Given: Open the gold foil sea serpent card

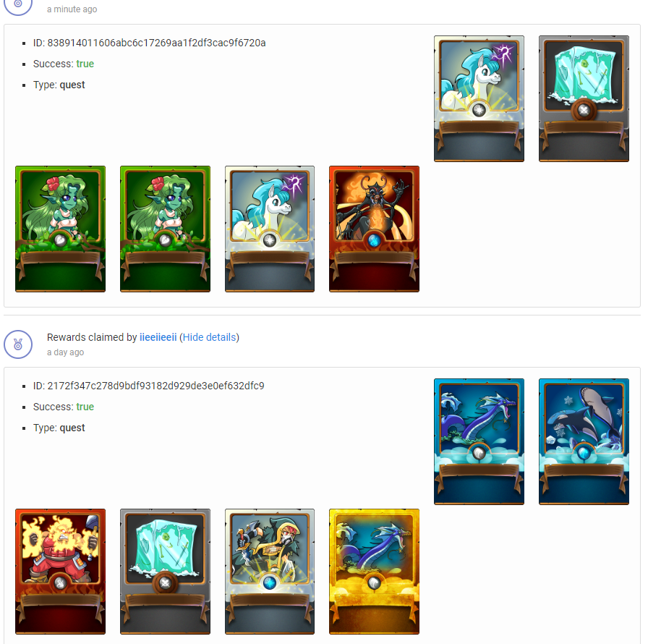Looking at the screenshot, I should [x=375, y=572].
